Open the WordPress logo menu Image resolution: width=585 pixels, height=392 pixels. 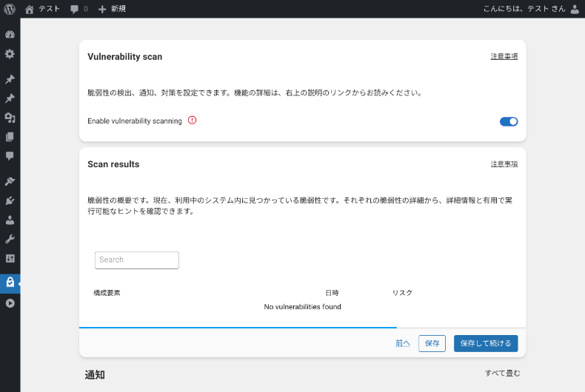click(10, 9)
